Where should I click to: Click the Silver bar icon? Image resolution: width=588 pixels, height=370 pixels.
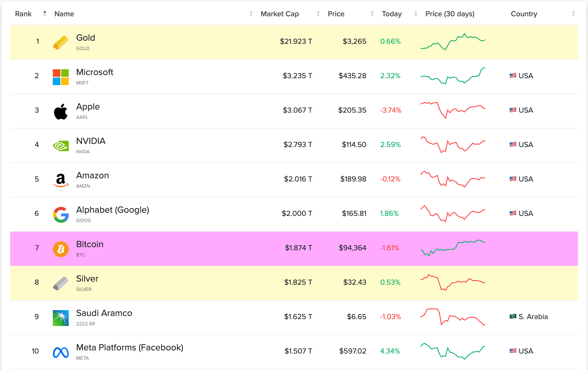[61, 283]
